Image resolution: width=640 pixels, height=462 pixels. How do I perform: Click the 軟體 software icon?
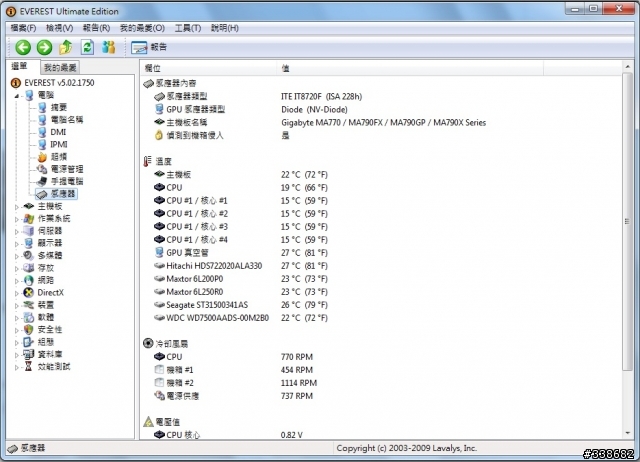click(x=28, y=317)
